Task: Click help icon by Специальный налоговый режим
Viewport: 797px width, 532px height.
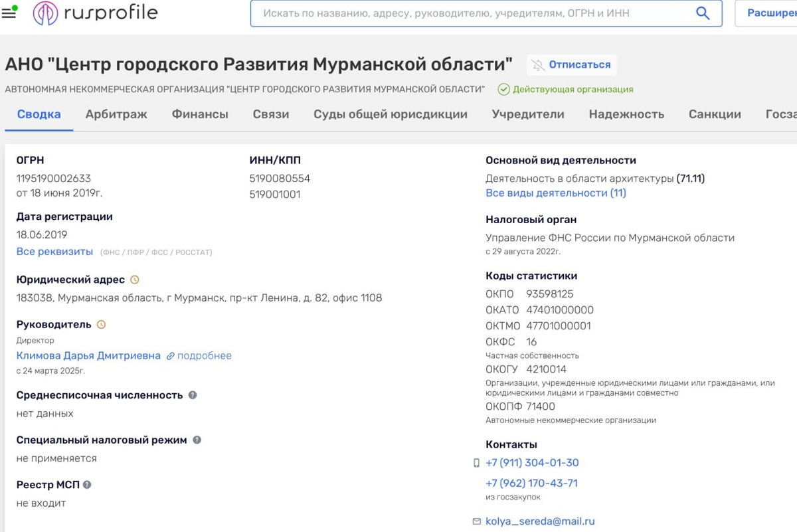Action: coord(197,440)
